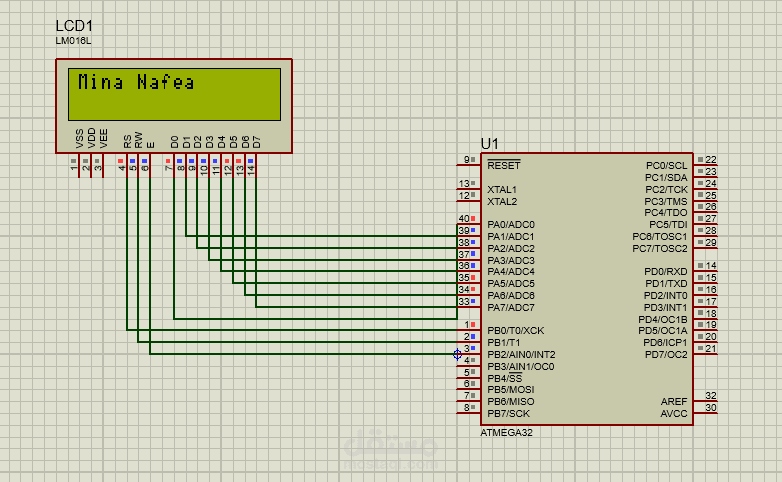Select the PB4/SS pin label
Image resolution: width=782 pixels, height=482 pixels.
(505, 378)
